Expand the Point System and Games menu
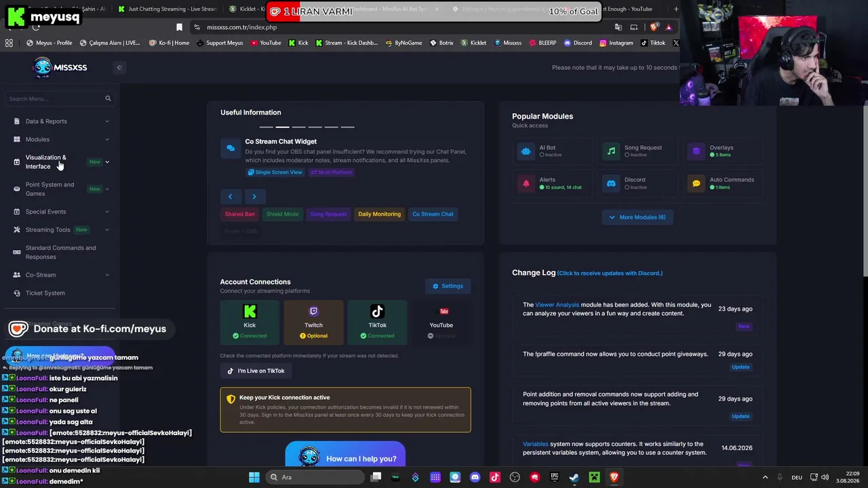The image size is (868, 488). [x=61, y=189]
